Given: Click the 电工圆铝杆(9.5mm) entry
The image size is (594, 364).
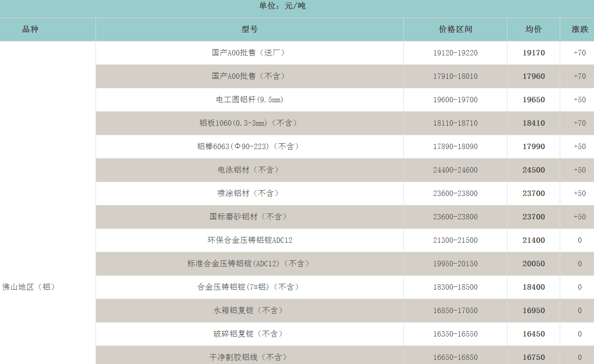Looking at the screenshot, I should point(249,100).
